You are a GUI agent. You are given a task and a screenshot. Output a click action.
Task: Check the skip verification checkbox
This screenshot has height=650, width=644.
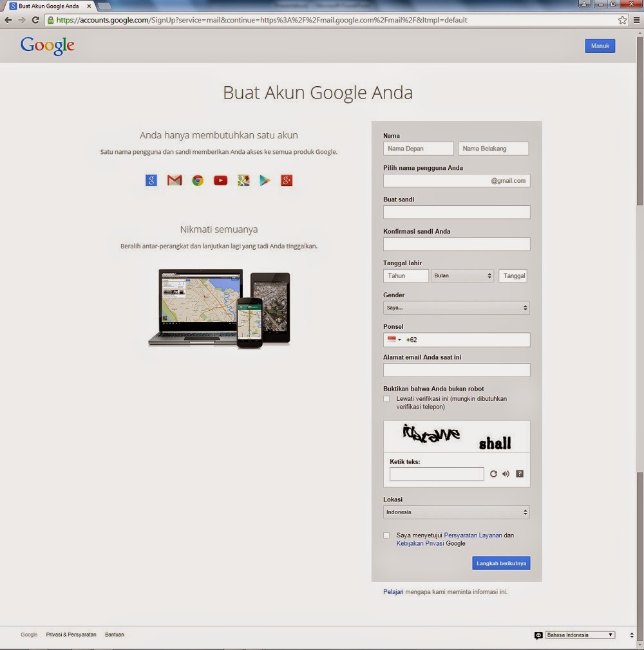[x=387, y=399]
